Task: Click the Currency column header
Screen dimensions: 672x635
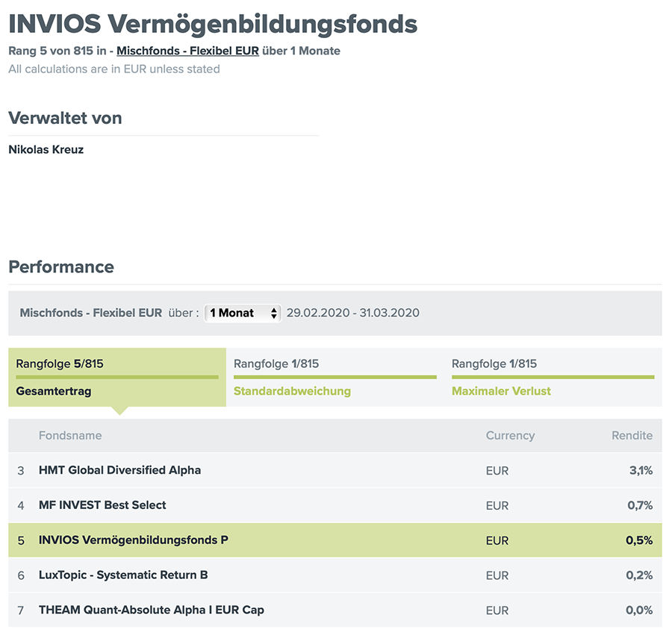Action: (510, 436)
